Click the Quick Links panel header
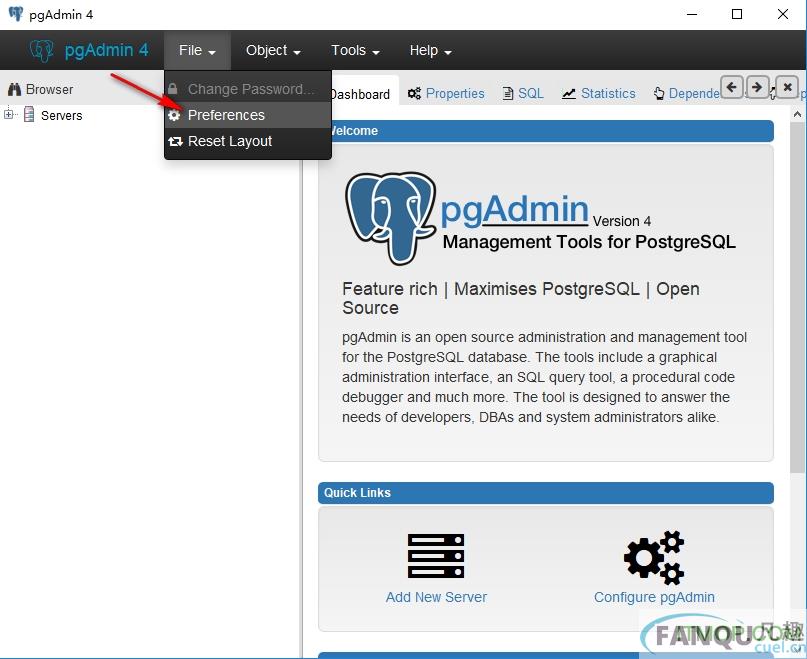Image resolution: width=807 pixels, height=659 pixels. 546,493
